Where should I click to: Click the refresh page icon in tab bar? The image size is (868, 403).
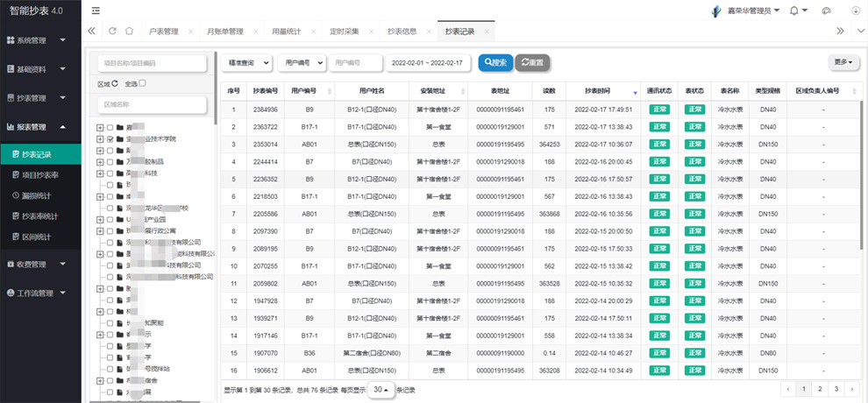pyautogui.click(x=112, y=32)
